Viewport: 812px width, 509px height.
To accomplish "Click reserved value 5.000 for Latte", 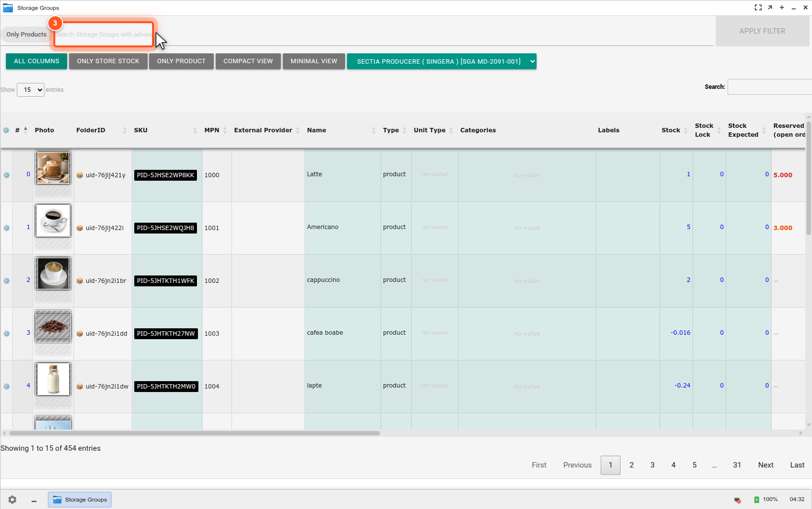I will [783, 175].
